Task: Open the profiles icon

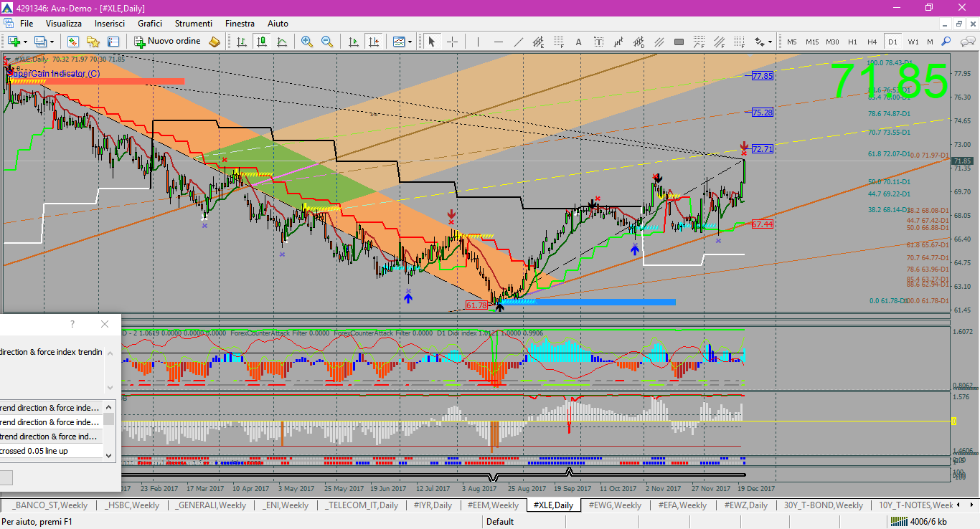Action: 41,42
